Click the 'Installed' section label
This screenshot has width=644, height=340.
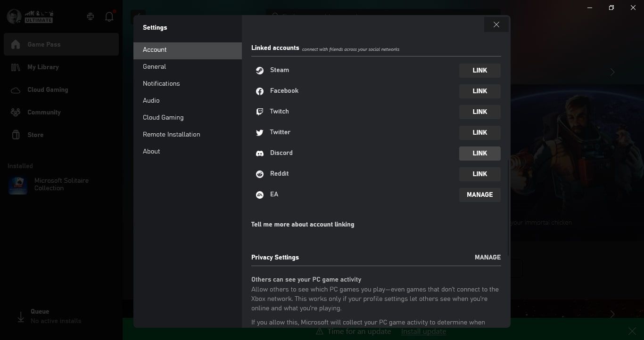[x=20, y=166]
